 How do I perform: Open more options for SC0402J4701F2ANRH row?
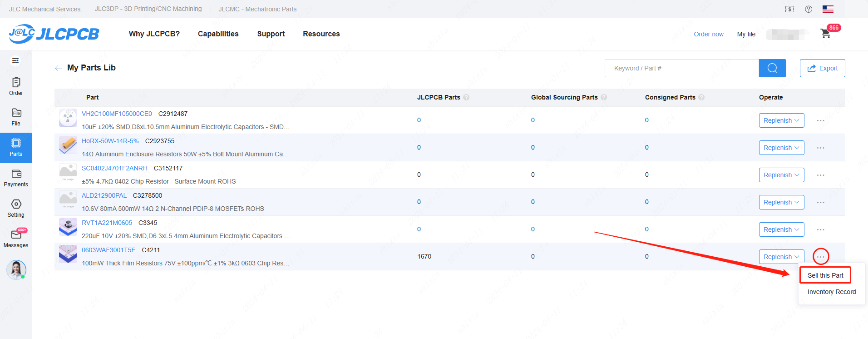tap(821, 175)
